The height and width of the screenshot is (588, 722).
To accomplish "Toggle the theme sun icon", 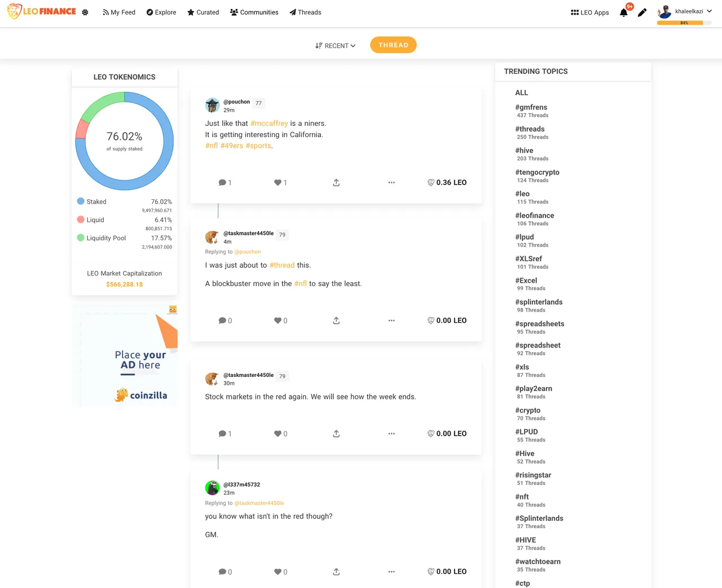I will (85, 12).
